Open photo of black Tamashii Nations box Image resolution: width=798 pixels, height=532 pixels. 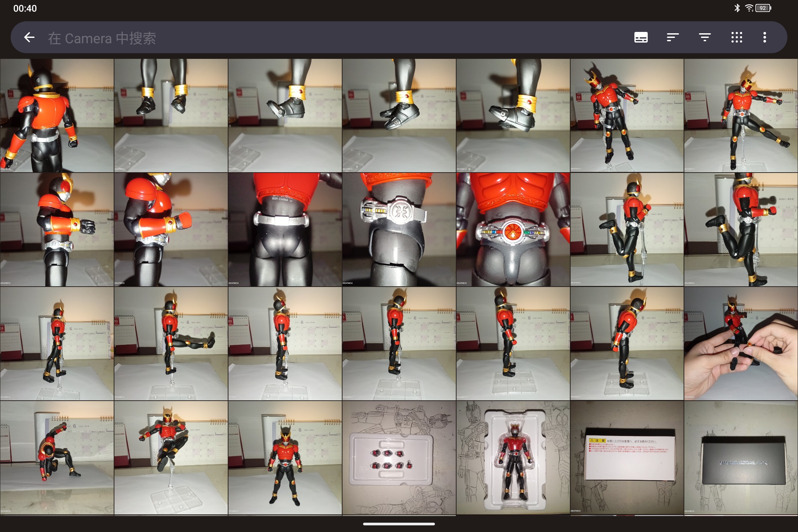pos(741,458)
